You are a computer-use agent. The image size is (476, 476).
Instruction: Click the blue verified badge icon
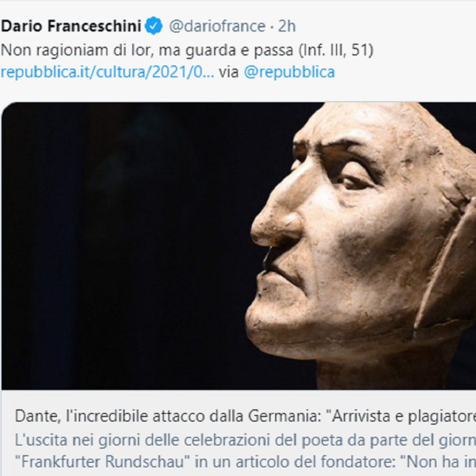click(x=154, y=26)
